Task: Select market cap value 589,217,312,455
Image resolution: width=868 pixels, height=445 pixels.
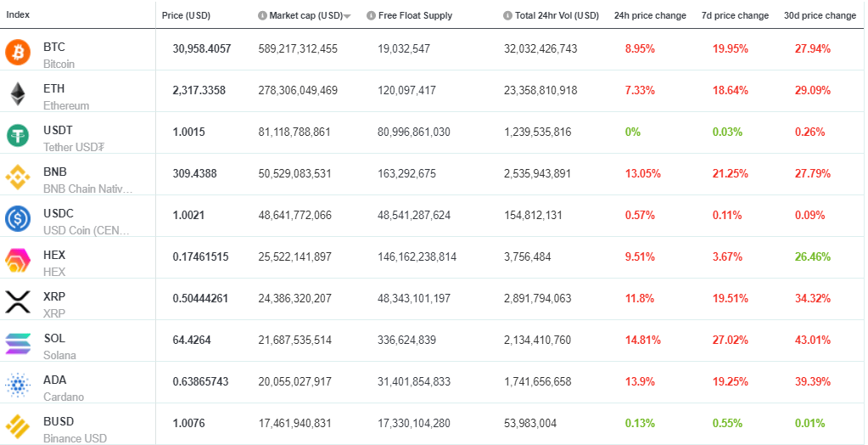Action: (x=298, y=48)
